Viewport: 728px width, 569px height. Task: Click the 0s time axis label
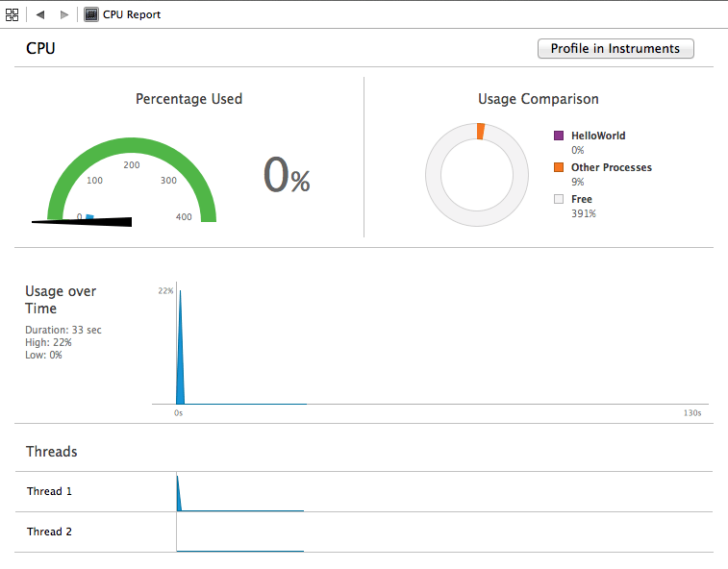(178, 413)
